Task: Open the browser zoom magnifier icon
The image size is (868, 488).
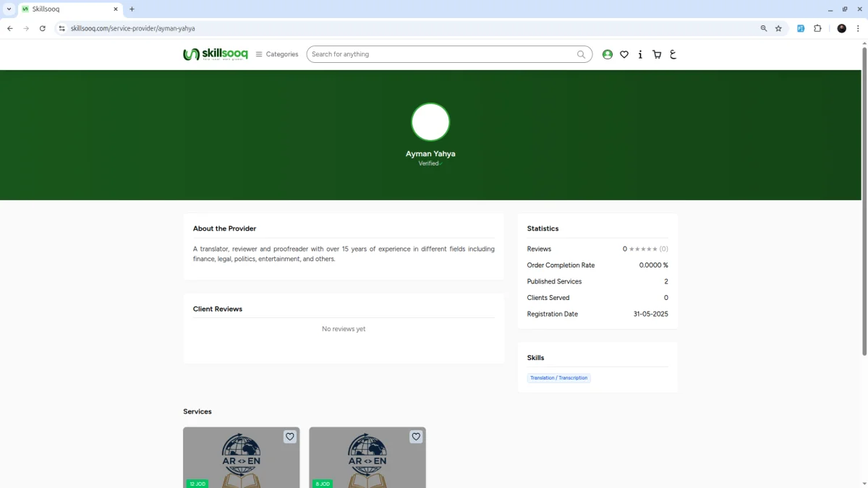Action: coord(764,28)
